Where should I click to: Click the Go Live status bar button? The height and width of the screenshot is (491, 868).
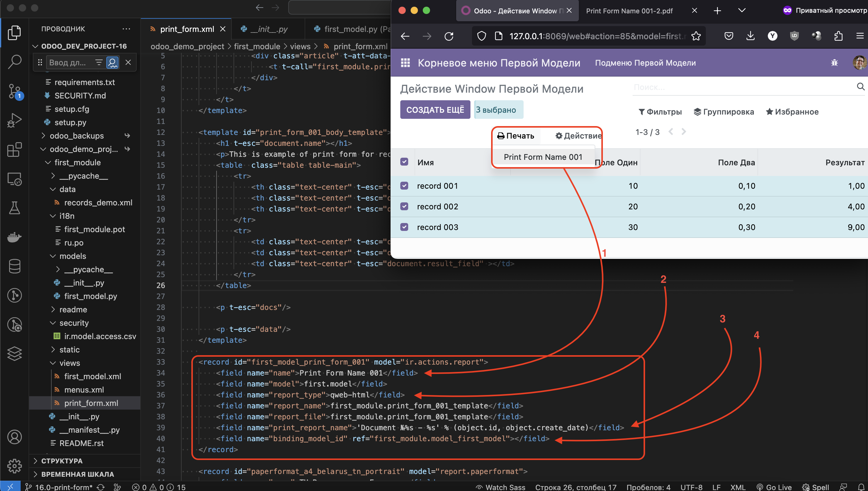point(774,487)
